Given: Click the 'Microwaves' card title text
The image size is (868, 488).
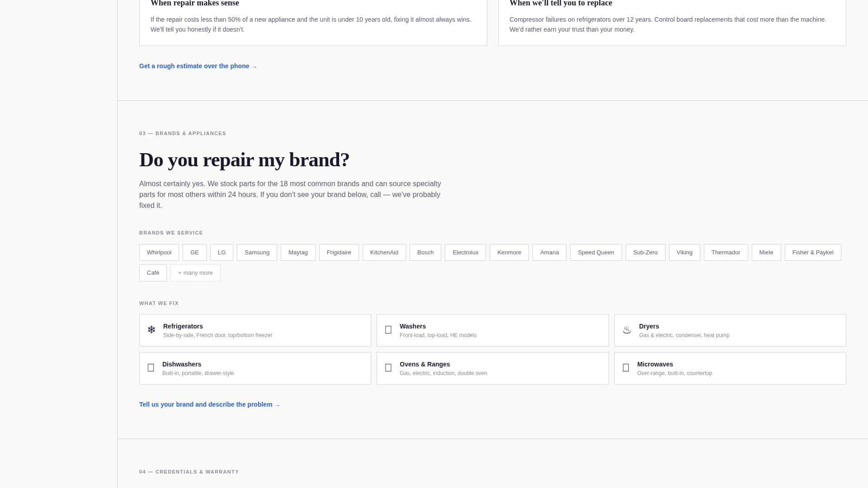Looking at the screenshot, I should tap(655, 364).
